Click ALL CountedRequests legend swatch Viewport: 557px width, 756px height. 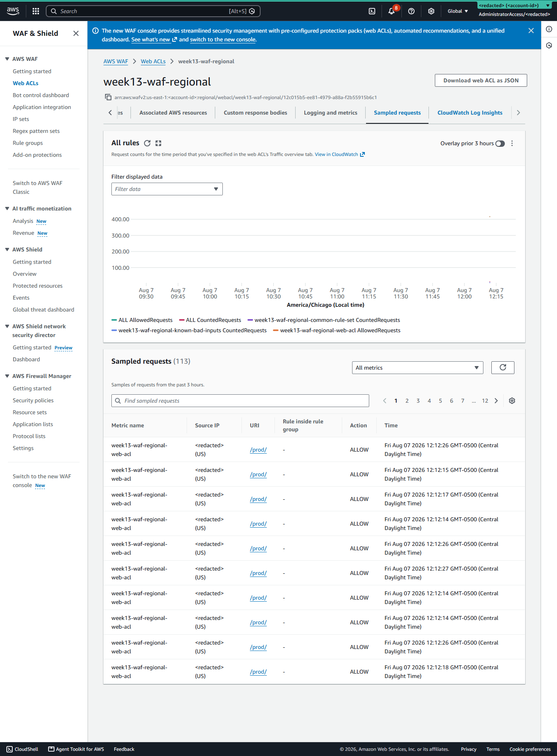182,320
